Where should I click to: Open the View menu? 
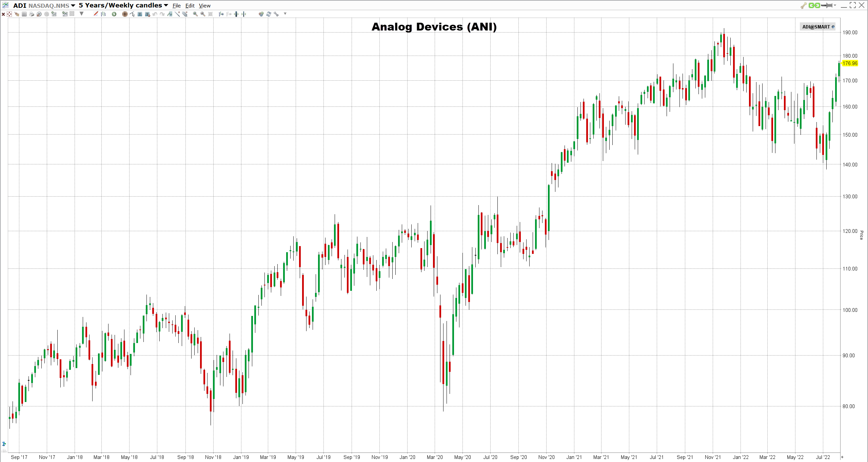click(x=205, y=6)
